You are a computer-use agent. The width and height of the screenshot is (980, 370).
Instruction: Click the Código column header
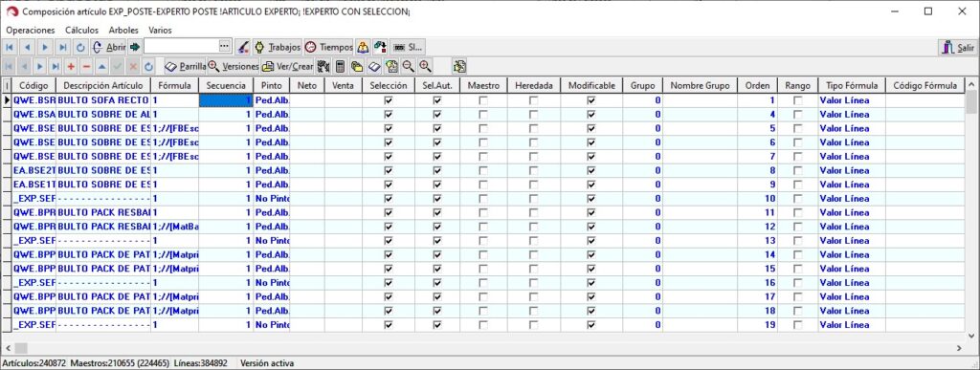(33, 85)
